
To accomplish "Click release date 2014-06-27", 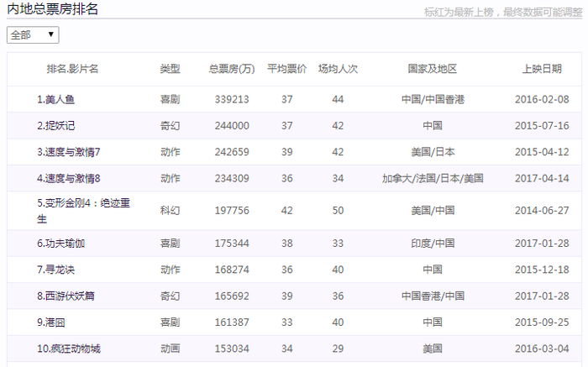I will tap(542, 211).
